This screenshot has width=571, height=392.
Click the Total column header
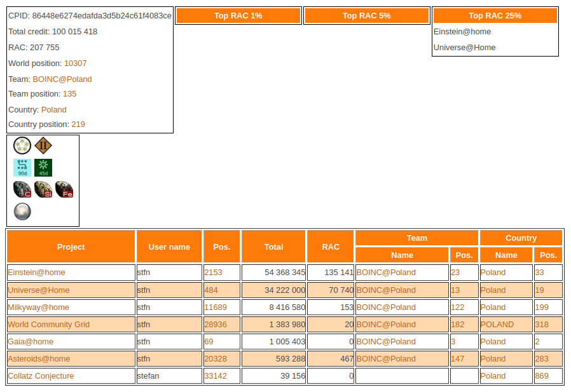(273, 247)
